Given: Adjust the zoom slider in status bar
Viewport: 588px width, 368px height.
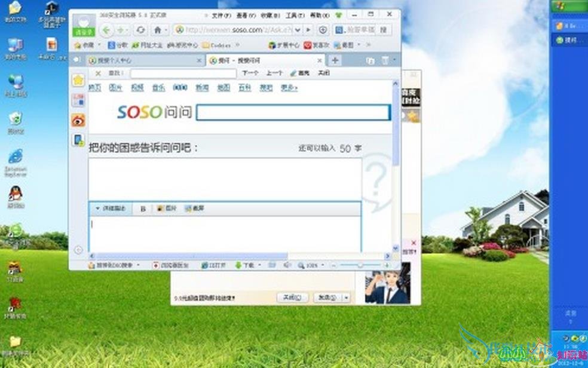Looking at the screenshot, I should 360,265.
